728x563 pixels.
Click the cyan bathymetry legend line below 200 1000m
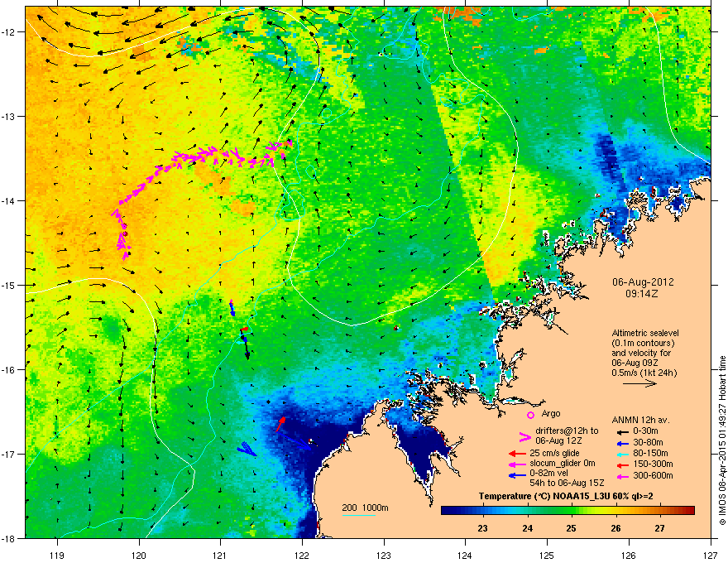point(359,515)
